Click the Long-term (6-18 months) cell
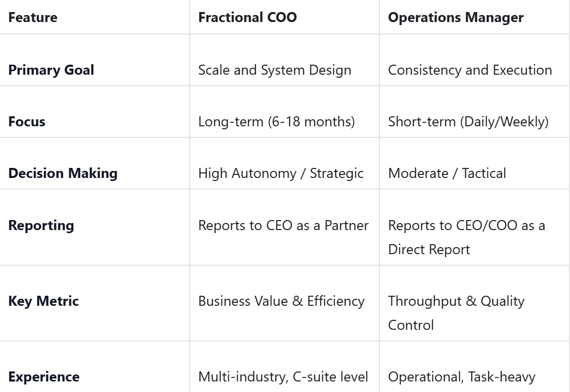The height and width of the screenshot is (392, 570). coord(276,121)
